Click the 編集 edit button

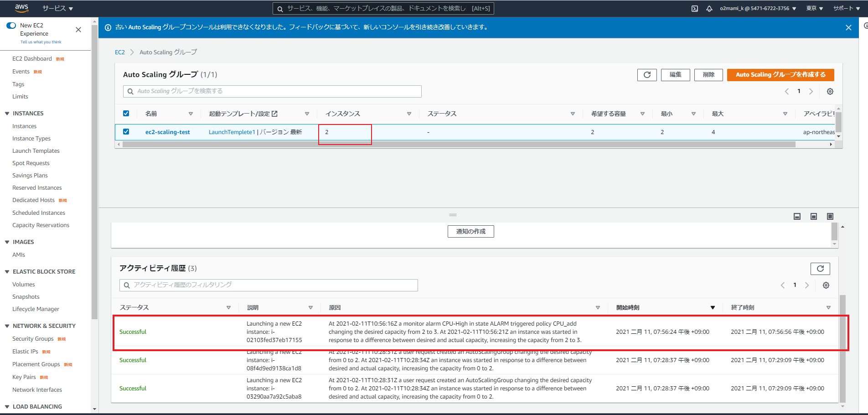coord(676,75)
